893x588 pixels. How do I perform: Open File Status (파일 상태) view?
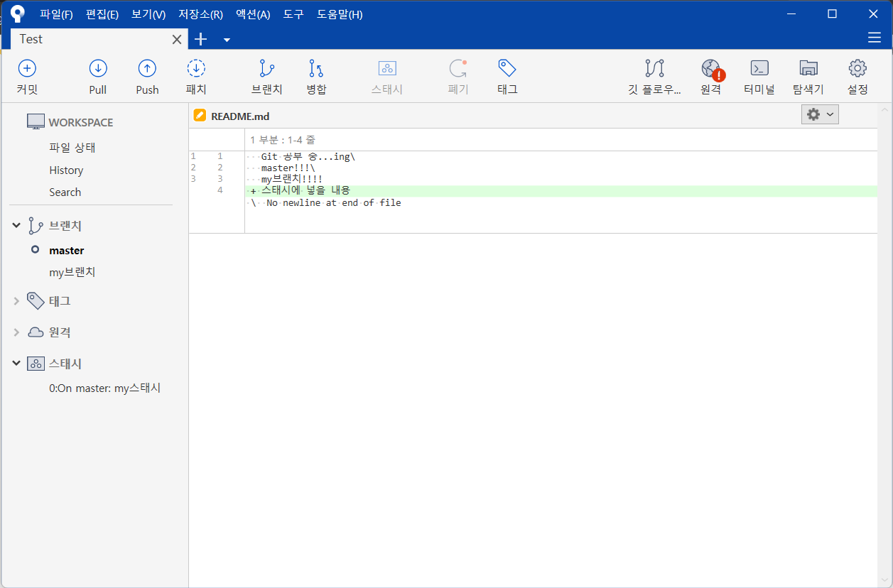tap(72, 148)
